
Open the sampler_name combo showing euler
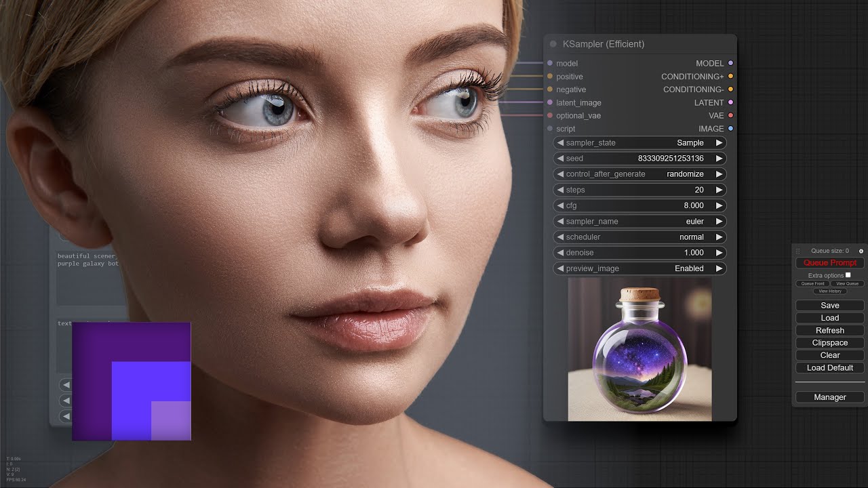tap(640, 222)
